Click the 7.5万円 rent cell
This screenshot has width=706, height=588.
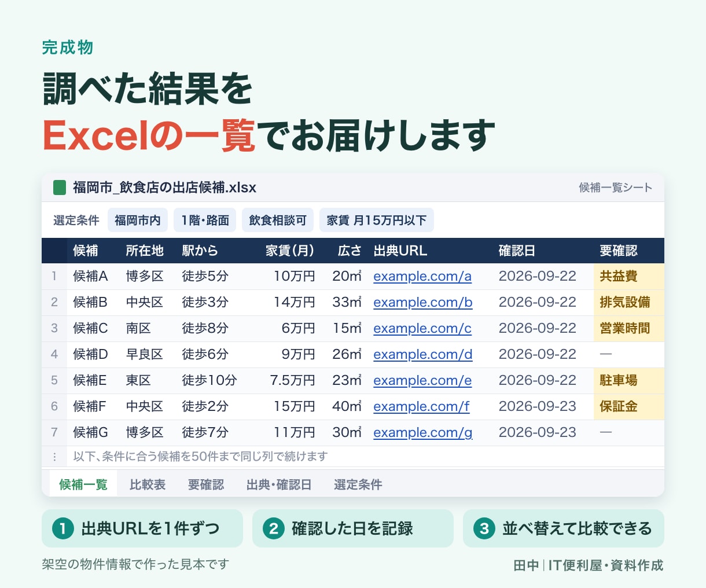click(x=293, y=380)
